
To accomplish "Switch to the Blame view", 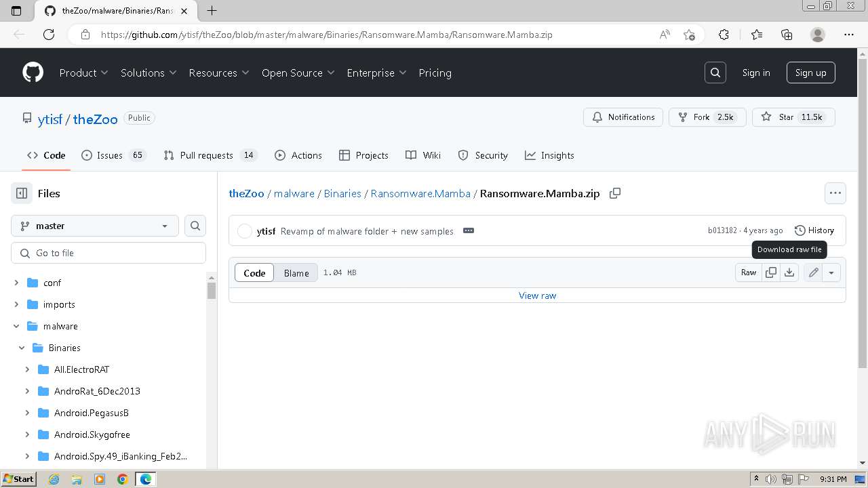I will [296, 272].
